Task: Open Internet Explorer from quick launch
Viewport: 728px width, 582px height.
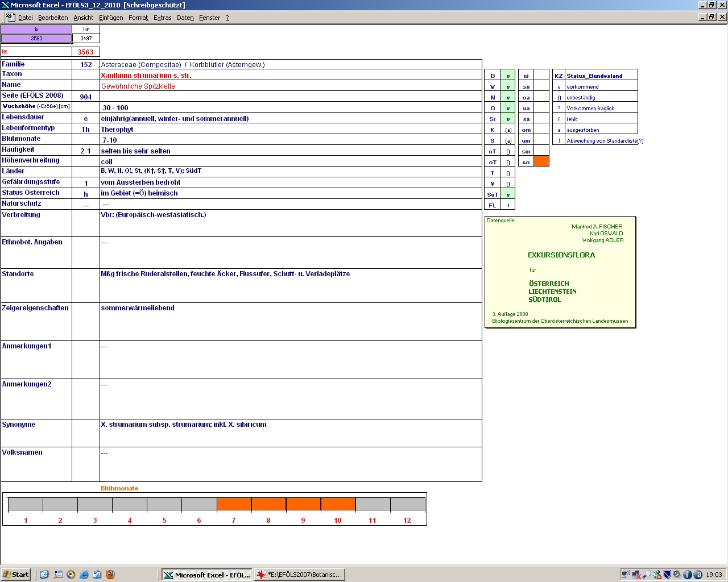Action: click(84, 575)
